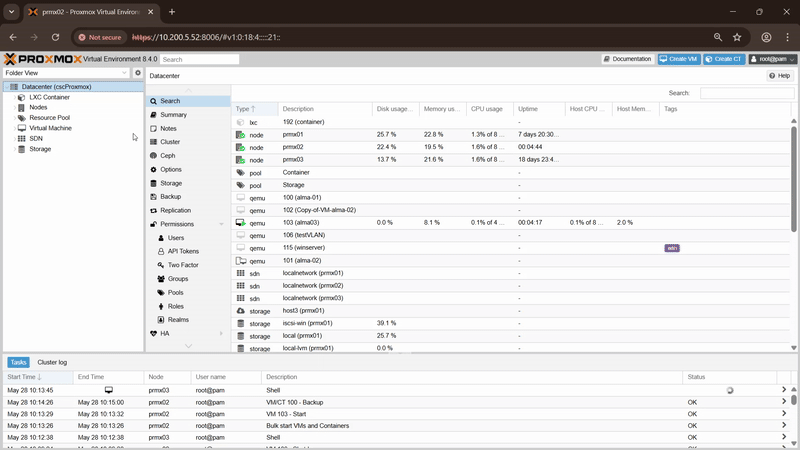The image size is (800, 450).
Task: Switch to the Cluster log tab
Action: pyautogui.click(x=52, y=362)
